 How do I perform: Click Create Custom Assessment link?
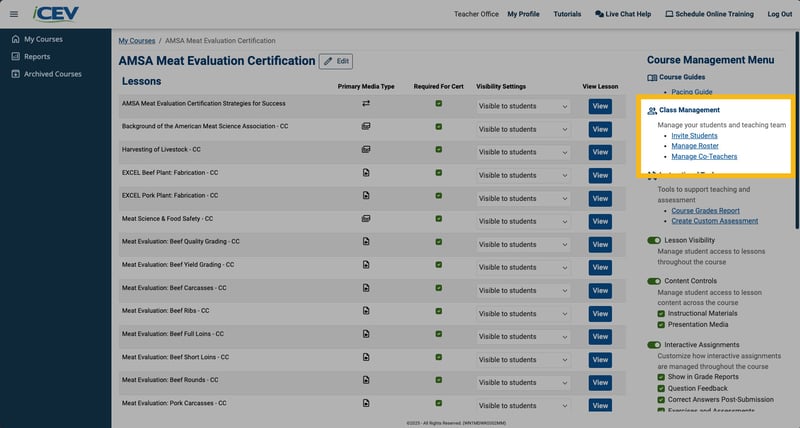click(x=714, y=221)
